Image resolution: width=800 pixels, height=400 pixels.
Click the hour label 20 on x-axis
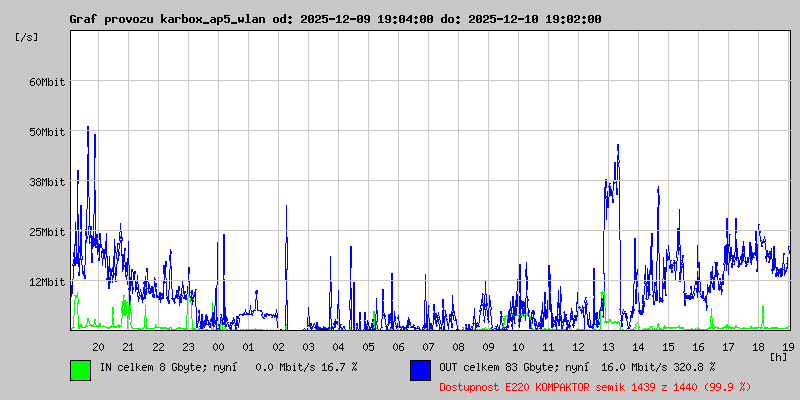(x=98, y=347)
